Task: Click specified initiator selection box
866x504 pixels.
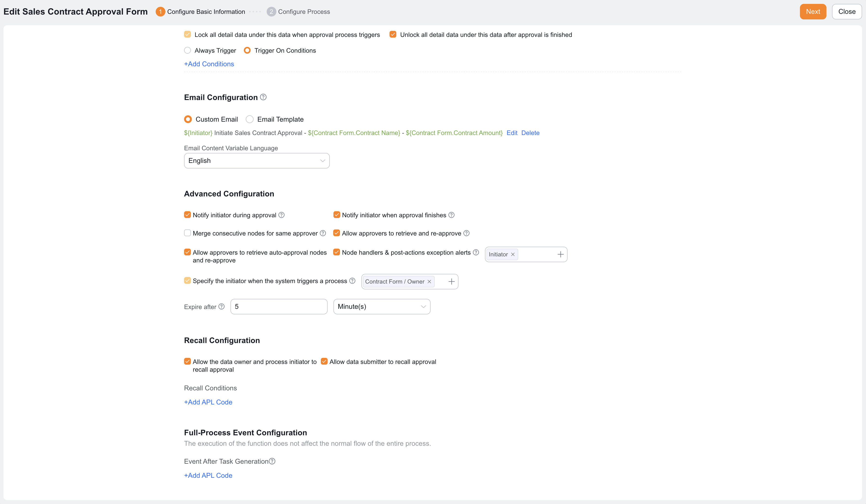Action: coord(410,282)
